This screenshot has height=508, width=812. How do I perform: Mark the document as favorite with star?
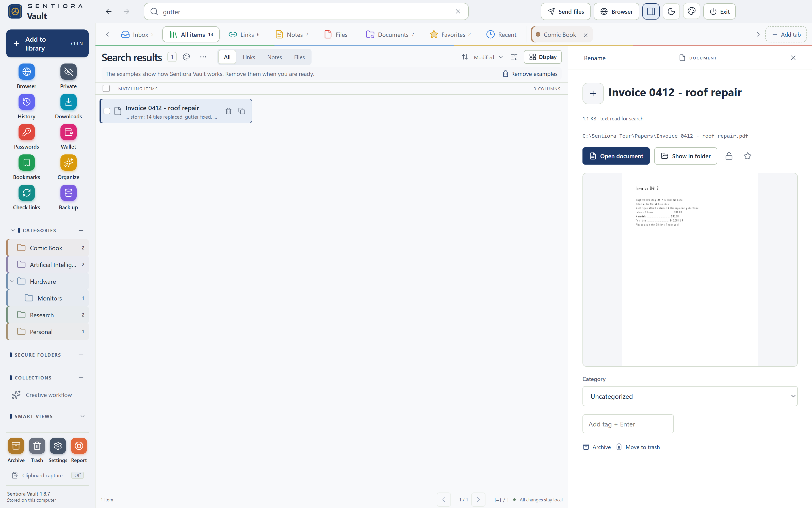748,156
